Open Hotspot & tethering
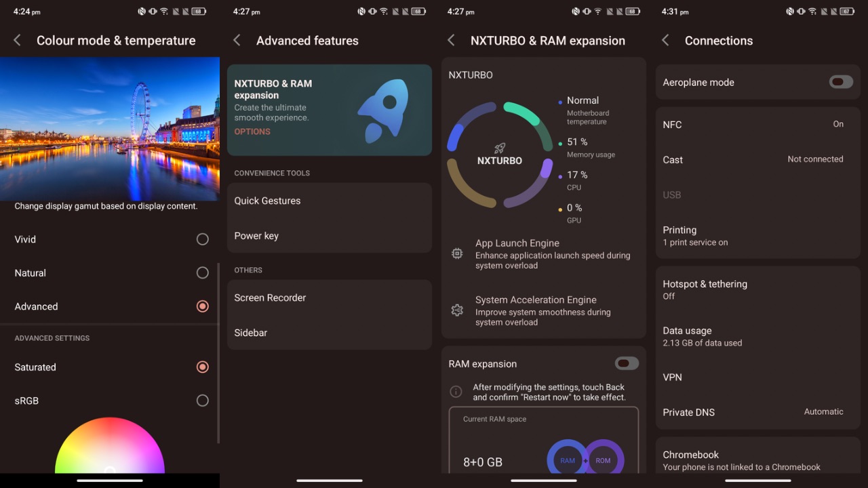868x488 pixels. [758, 289]
